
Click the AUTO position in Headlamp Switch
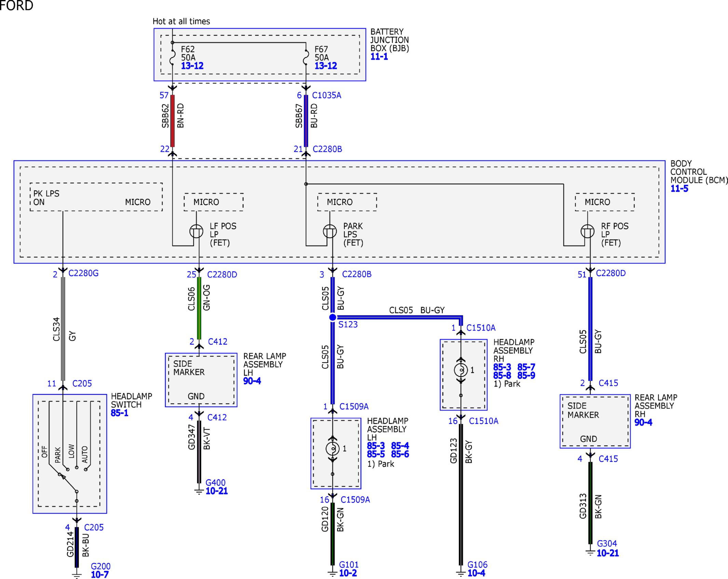(x=85, y=454)
